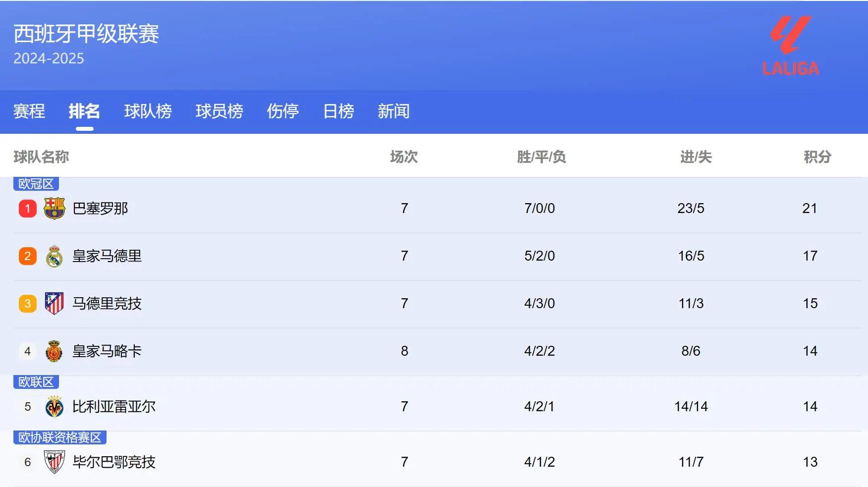Viewport: 868px width, 487px height.
Task: Click the 欧联区 zone label
Action: coord(36,382)
